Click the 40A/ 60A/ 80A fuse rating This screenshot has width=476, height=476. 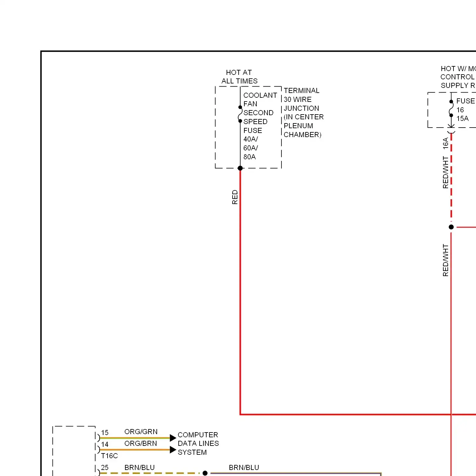pyautogui.click(x=251, y=148)
